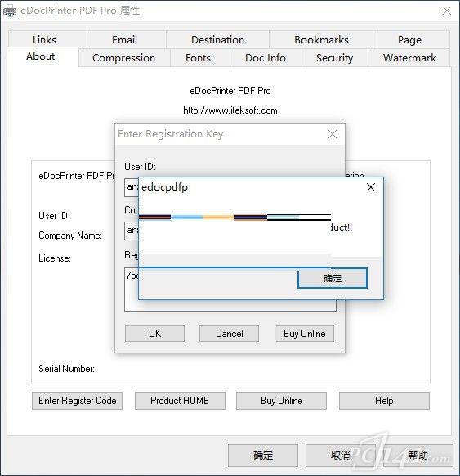Close the Enter Registration Key dialog
This screenshot has width=460, height=476.
point(333,134)
